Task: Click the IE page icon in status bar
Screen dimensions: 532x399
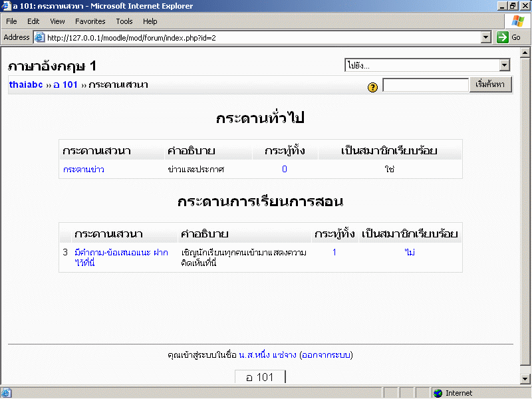Action: 7,393
